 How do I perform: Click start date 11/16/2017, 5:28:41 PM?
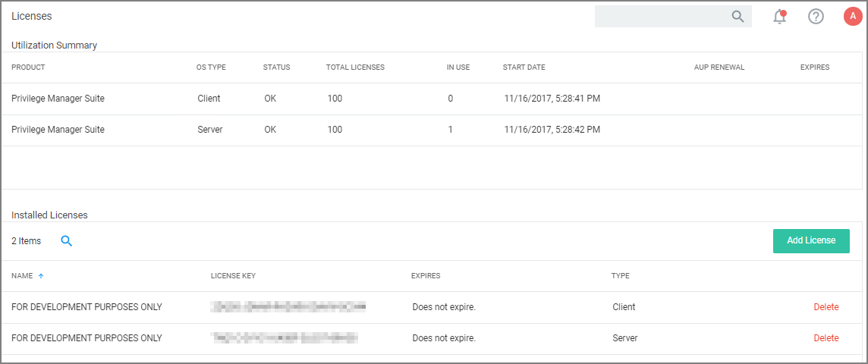tap(552, 99)
